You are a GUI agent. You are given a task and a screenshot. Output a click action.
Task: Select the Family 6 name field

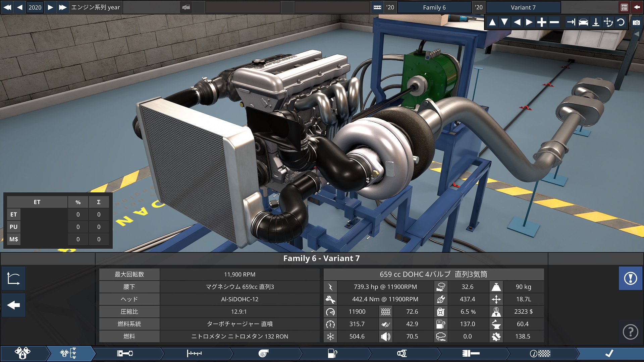pyautogui.click(x=434, y=7)
